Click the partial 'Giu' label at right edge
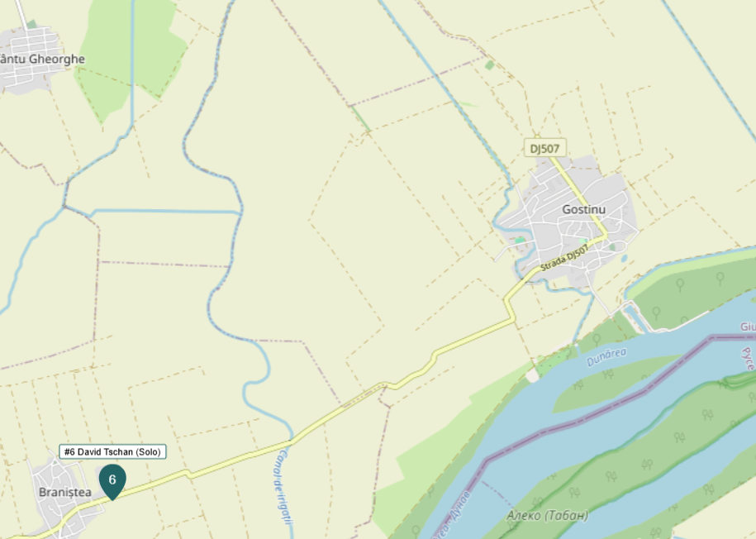The image size is (756, 539). pos(748,327)
